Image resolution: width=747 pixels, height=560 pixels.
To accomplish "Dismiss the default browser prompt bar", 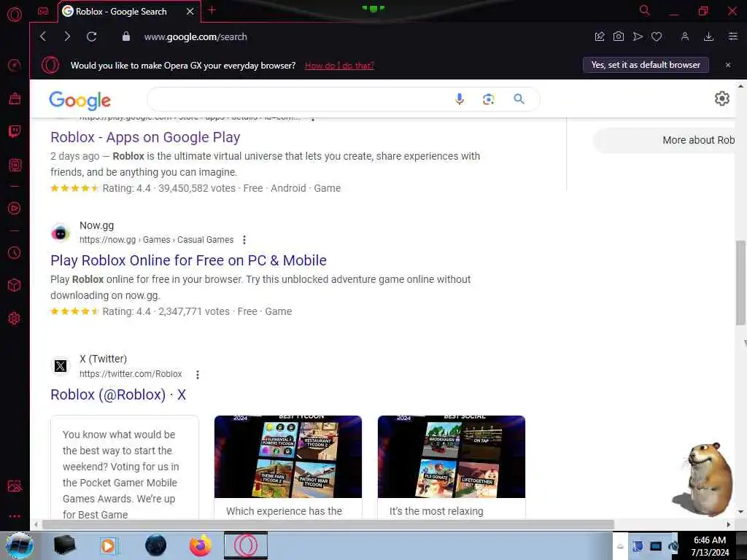I will click(x=728, y=65).
